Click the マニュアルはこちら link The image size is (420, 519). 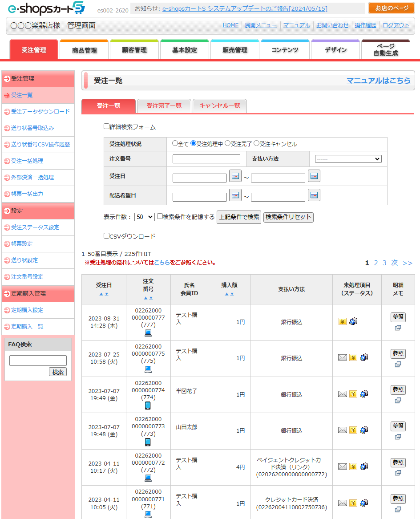click(378, 81)
